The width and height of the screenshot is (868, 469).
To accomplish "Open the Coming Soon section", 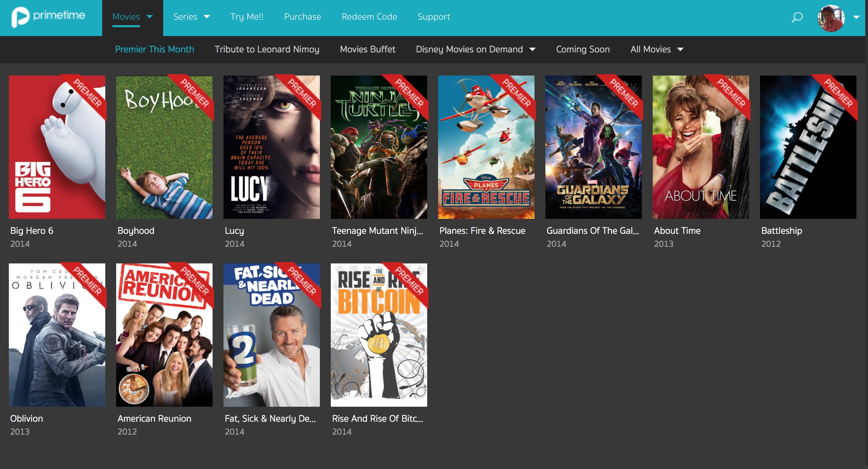I will pyautogui.click(x=583, y=49).
